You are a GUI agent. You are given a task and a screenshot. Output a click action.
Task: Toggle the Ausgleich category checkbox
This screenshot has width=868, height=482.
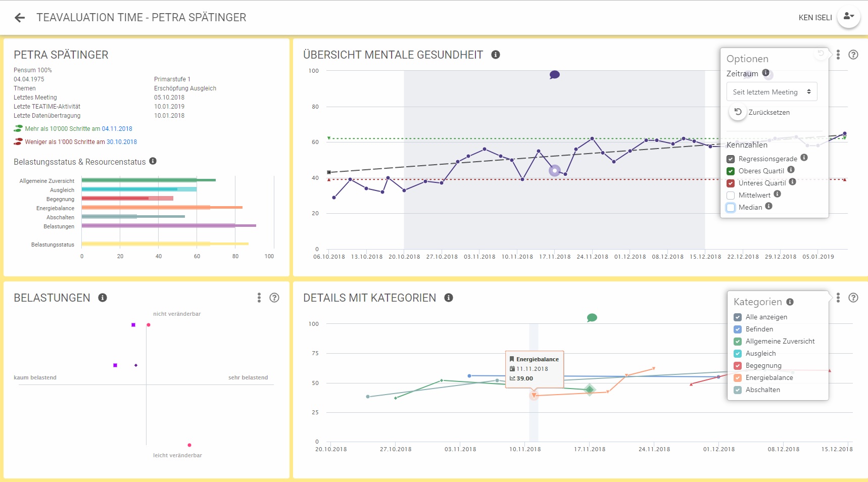pos(738,354)
